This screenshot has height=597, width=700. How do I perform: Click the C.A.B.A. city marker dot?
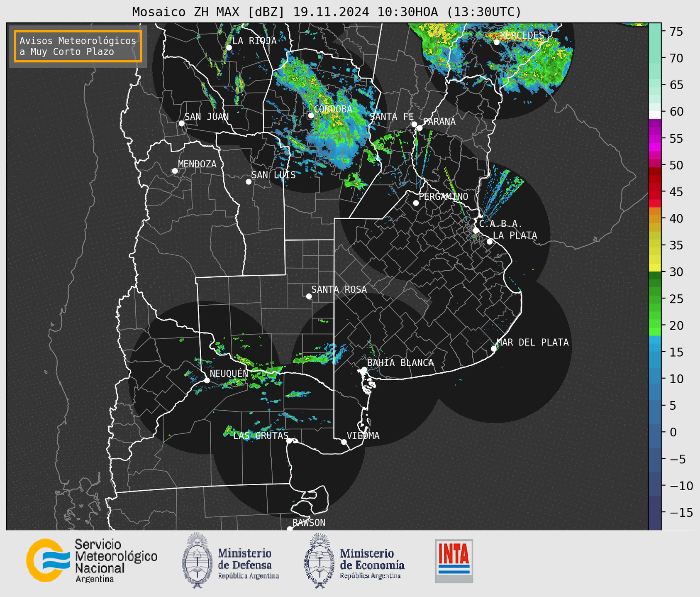point(476,230)
